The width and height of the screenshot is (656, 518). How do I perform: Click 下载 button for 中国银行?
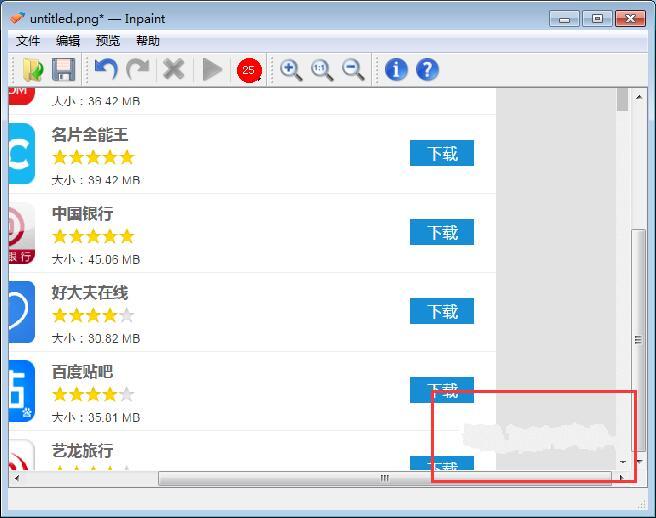tap(442, 232)
